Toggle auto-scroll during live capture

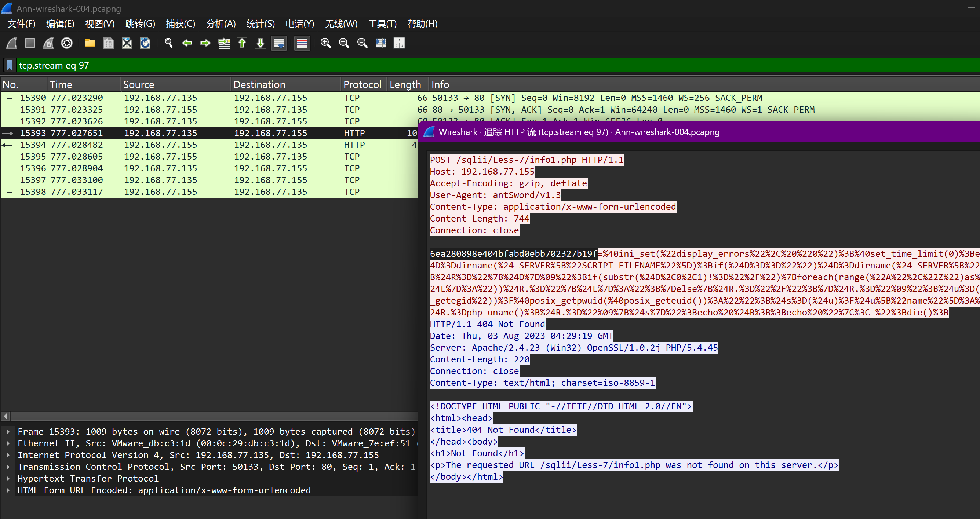[x=279, y=43]
